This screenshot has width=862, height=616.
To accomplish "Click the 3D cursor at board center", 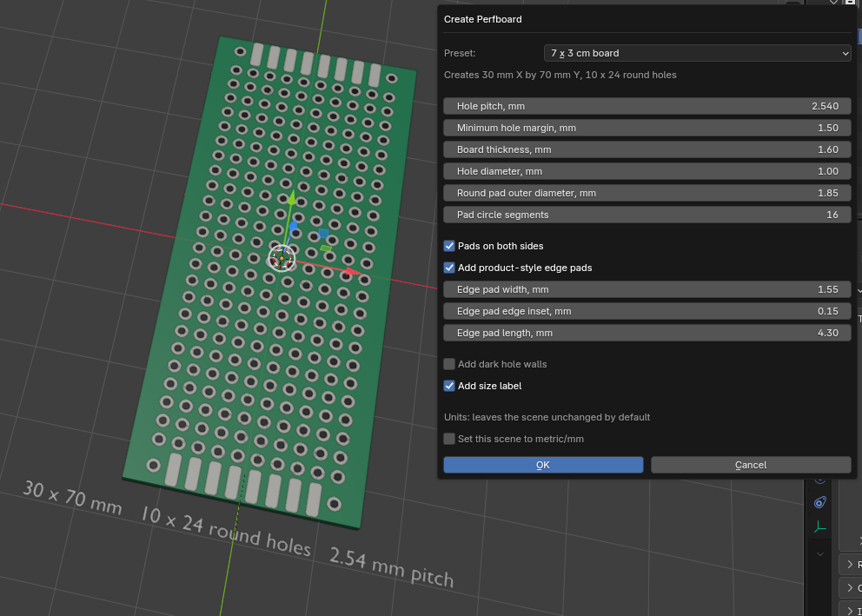I will click(282, 258).
